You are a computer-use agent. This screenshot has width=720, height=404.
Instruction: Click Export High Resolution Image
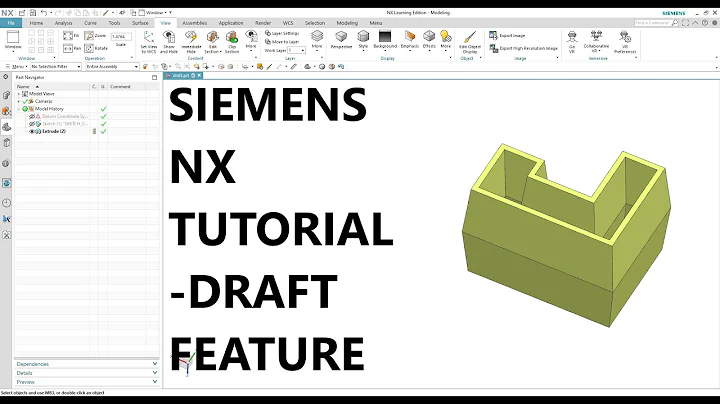[x=523, y=48]
